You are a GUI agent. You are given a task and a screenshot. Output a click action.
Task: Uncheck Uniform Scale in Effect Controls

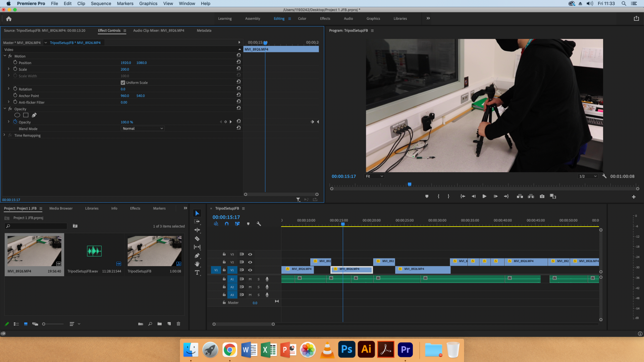pyautogui.click(x=123, y=82)
